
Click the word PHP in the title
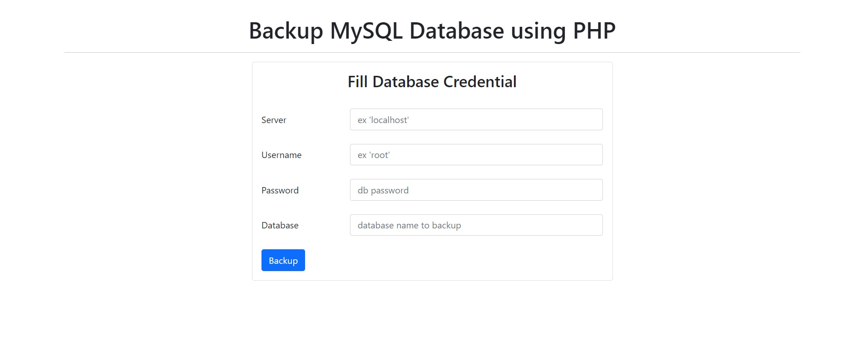594,31
